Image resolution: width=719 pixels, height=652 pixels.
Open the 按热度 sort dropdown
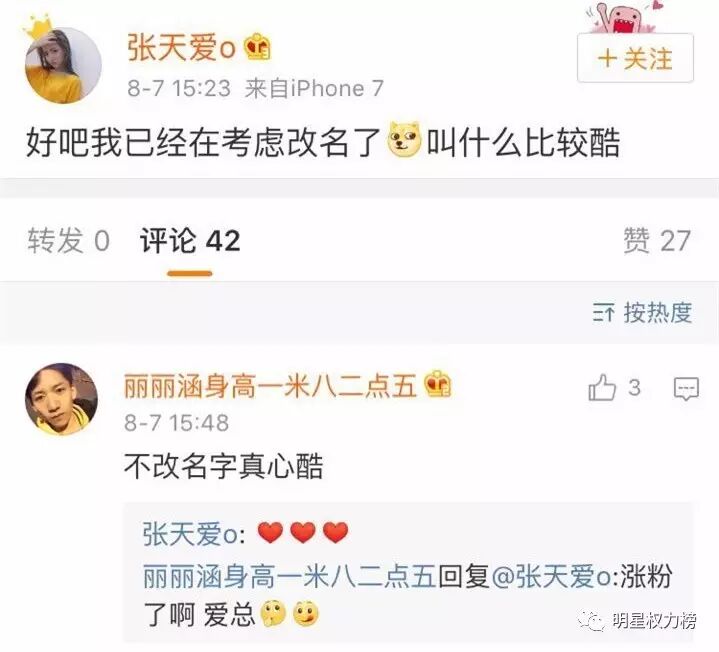pos(642,313)
